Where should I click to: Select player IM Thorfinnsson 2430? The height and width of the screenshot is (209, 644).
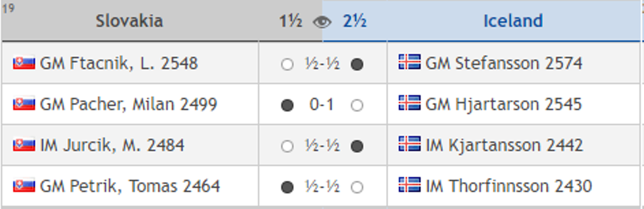pos(509,186)
